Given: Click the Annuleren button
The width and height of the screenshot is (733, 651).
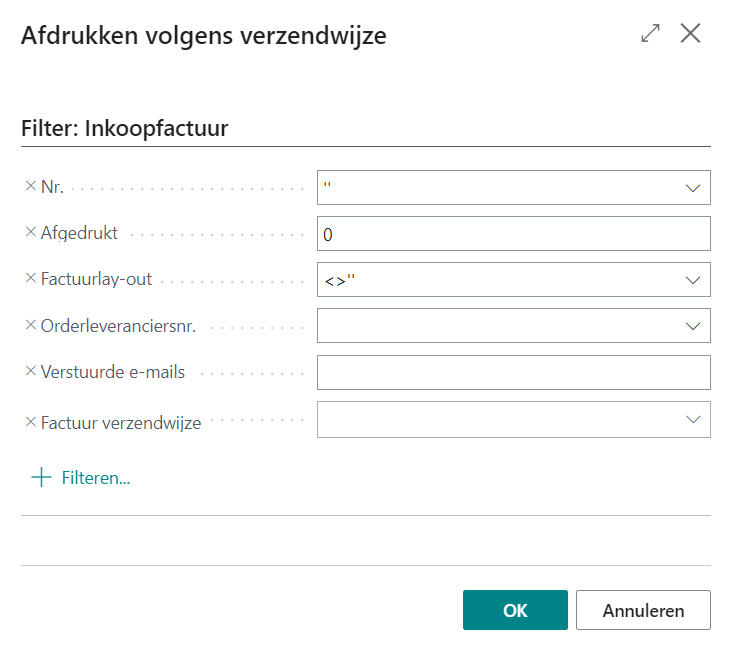Looking at the screenshot, I should [x=643, y=610].
